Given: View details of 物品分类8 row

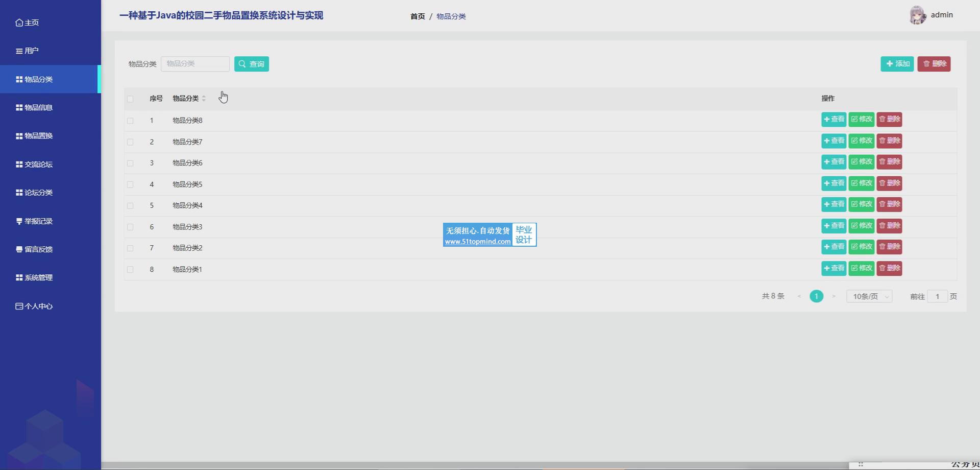Looking at the screenshot, I should point(834,120).
